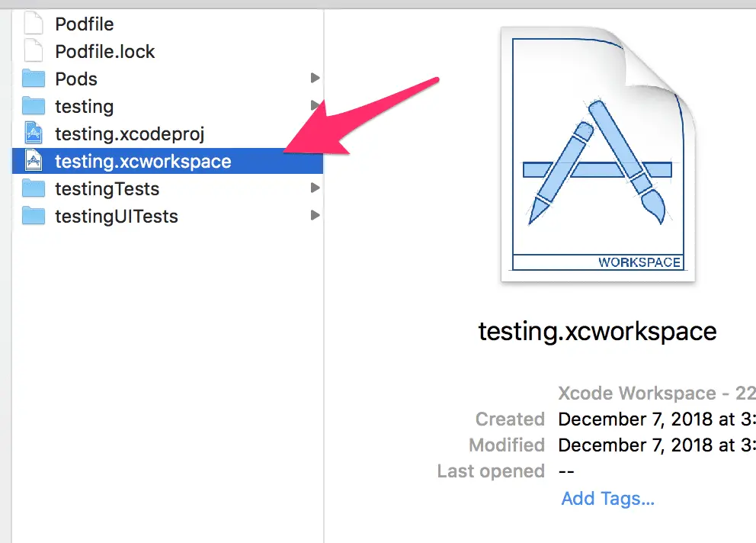Expand the testingUITests folder arrow
Image resolution: width=756 pixels, height=543 pixels.
[x=315, y=215]
